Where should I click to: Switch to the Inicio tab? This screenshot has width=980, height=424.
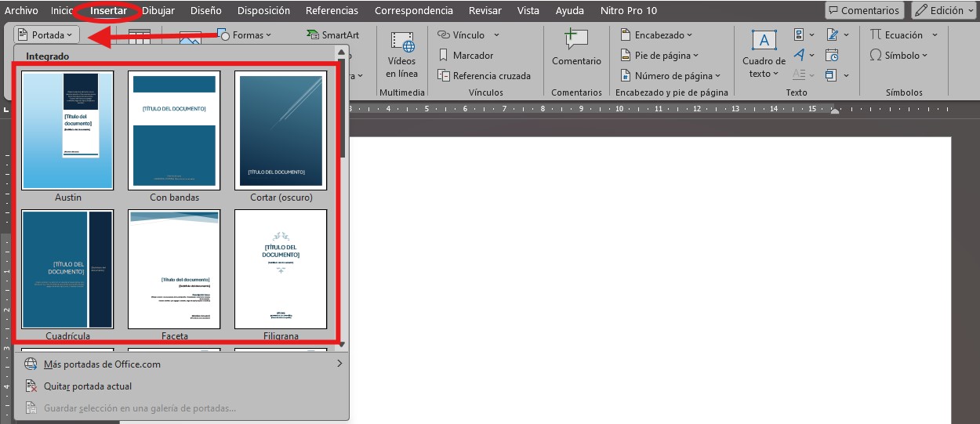[62, 11]
